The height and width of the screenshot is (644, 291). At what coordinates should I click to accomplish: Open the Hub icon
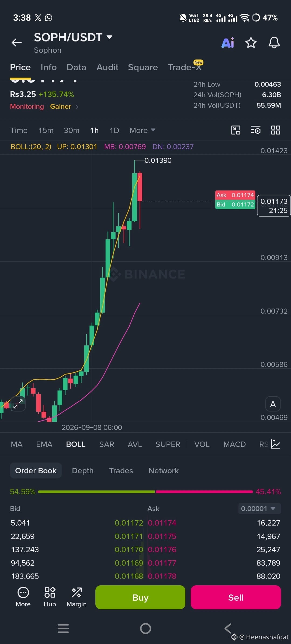50,597
